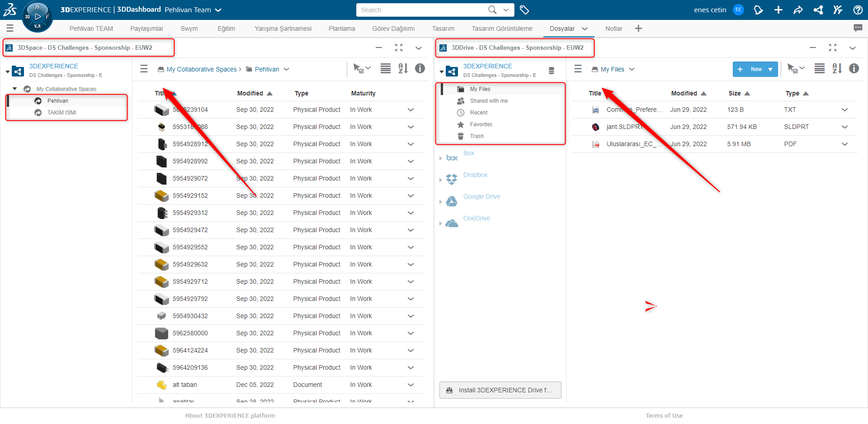Open the Favorites folder in 3DDrive
868x424 pixels.
pyautogui.click(x=481, y=124)
